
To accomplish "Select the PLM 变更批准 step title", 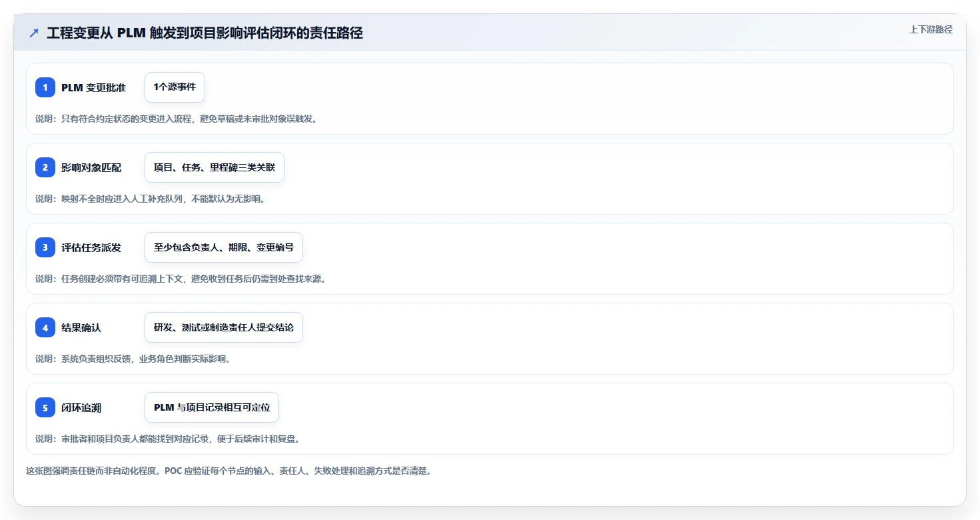I will coord(93,87).
